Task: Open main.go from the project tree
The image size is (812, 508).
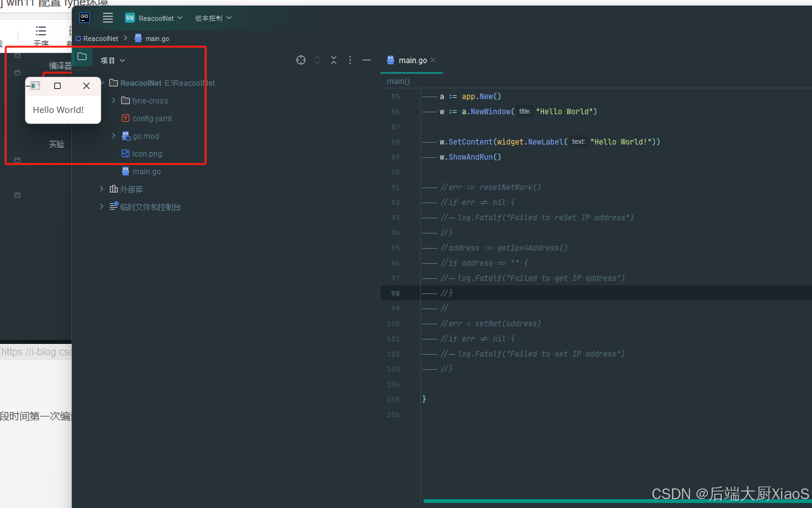Action: tap(141, 172)
